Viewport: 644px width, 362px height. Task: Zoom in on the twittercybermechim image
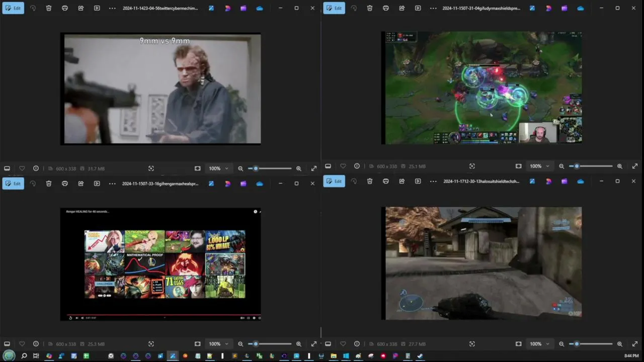click(299, 168)
